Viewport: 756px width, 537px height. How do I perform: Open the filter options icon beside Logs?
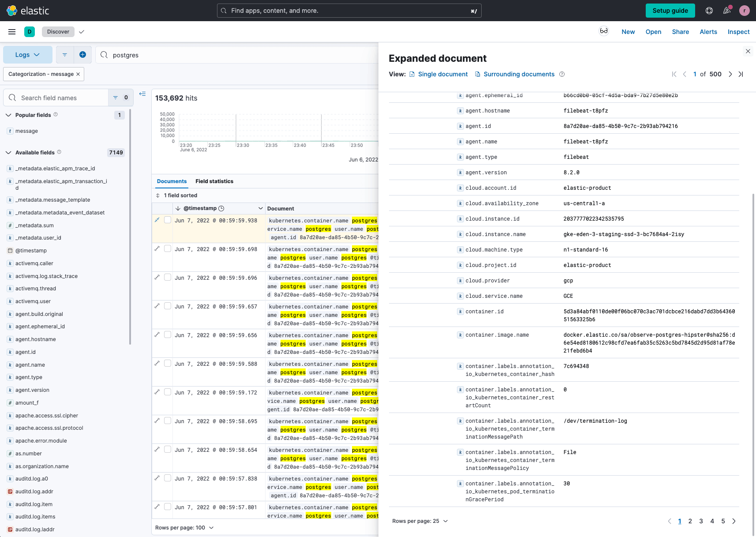pos(65,55)
